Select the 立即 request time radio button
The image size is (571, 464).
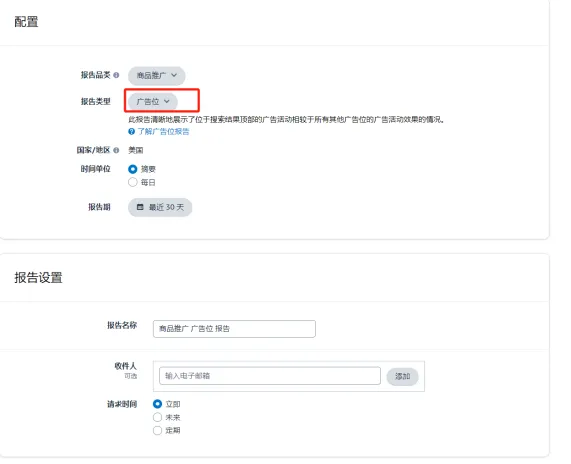[x=157, y=404]
